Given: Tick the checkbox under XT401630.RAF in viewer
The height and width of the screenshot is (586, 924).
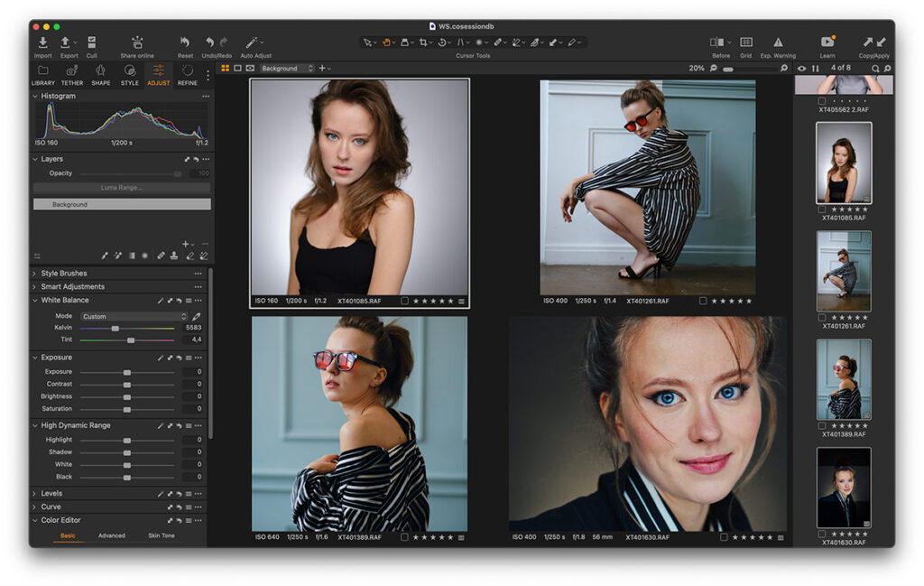Looking at the screenshot, I should (724, 537).
